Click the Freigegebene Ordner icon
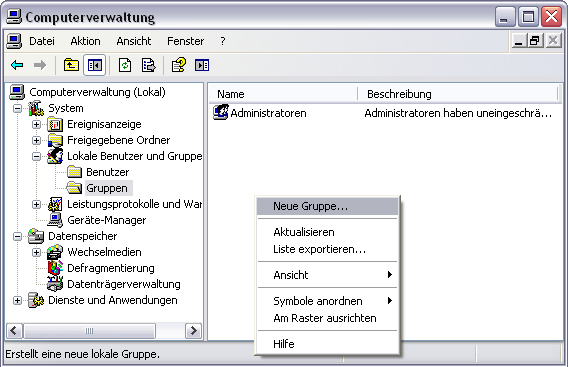568x367 pixels. pyautogui.click(x=55, y=140)
